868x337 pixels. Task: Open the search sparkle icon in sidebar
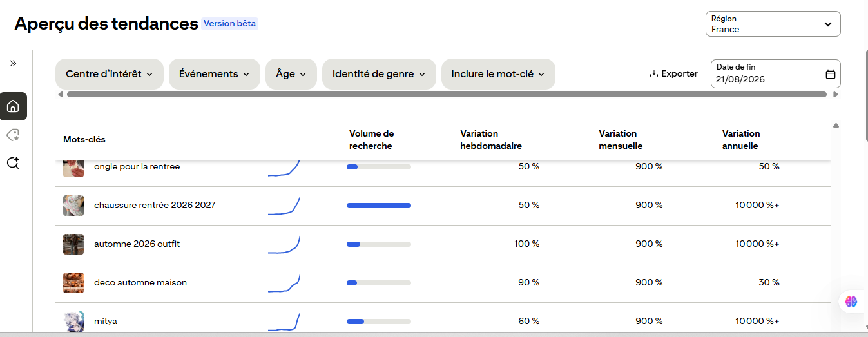(13, 163)
